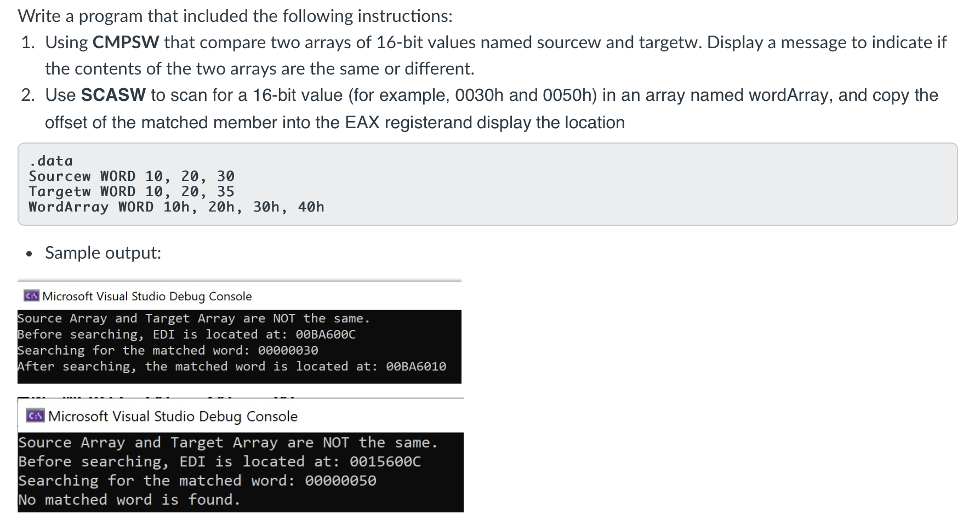Click the No matched word is found line
Viewport: 980px width, 525px height.
pos(129,499)
